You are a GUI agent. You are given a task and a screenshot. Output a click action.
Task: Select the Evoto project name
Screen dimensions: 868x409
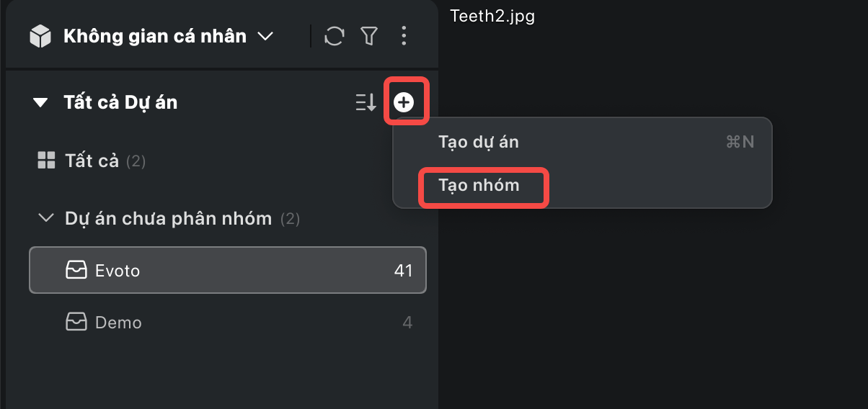point(118,271)
